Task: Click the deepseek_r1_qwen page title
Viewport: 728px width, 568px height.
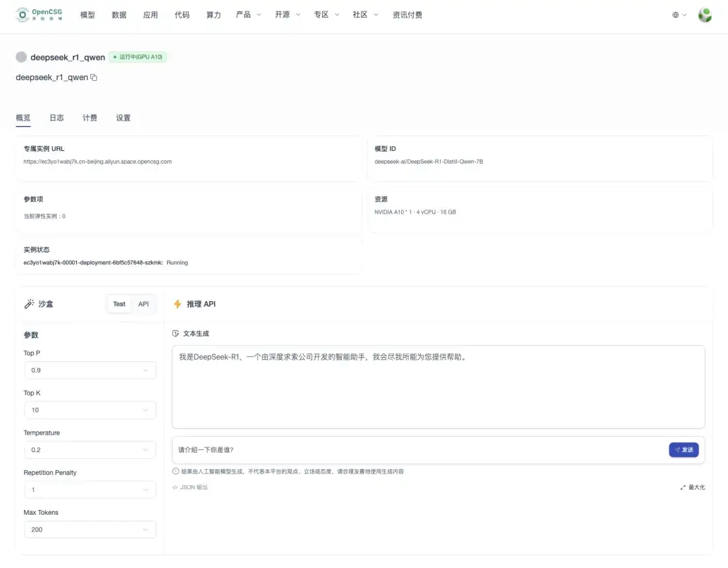Action: pos(68,57)
